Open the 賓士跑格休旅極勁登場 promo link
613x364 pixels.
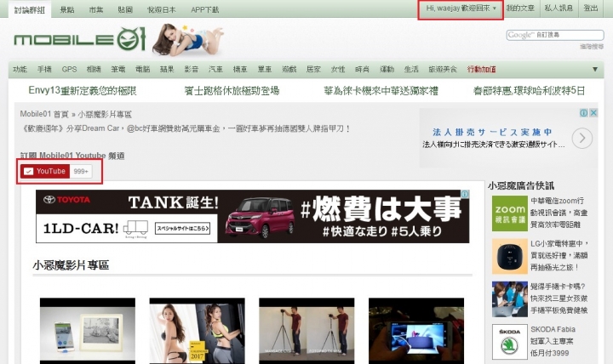[x=232, y=91]
